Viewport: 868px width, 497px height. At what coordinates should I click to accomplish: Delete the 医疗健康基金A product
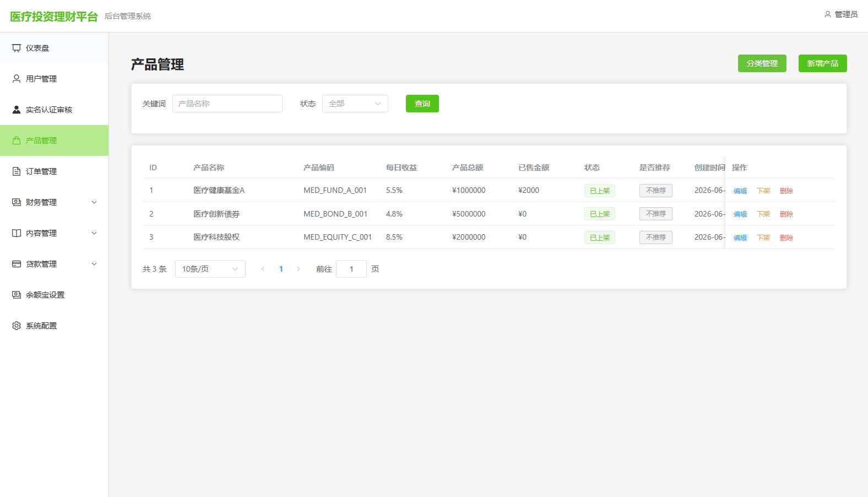[786, 191]
